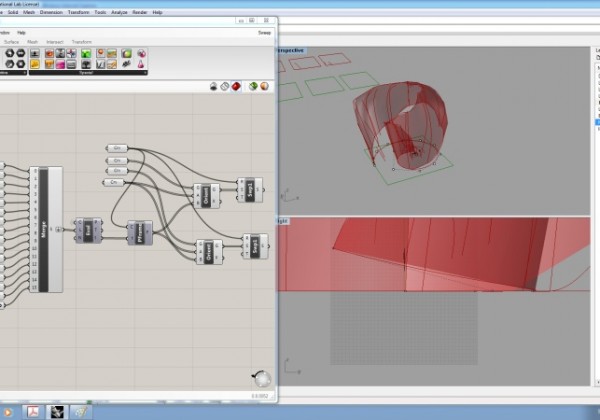Click the red shaded preview mode icon
Viewport: 600px width, 420px height.
click(x=237, y=86)
